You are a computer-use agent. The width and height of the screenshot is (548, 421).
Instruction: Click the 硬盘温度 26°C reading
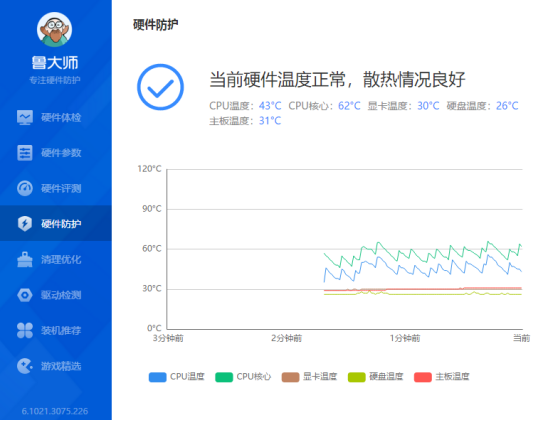[507, 106]
